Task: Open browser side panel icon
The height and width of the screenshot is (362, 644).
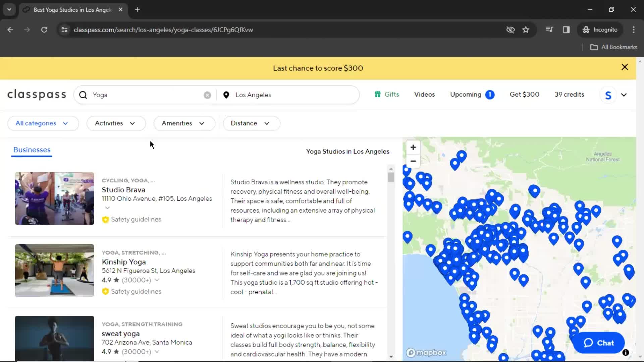Action: coord(566,30)
